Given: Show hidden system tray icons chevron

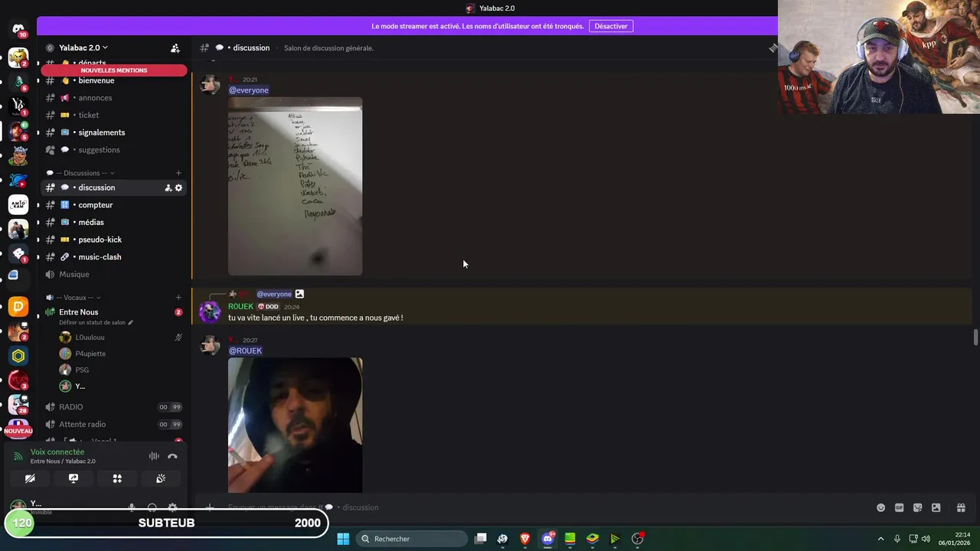Looking at the screenshot, I should [880, 539].
